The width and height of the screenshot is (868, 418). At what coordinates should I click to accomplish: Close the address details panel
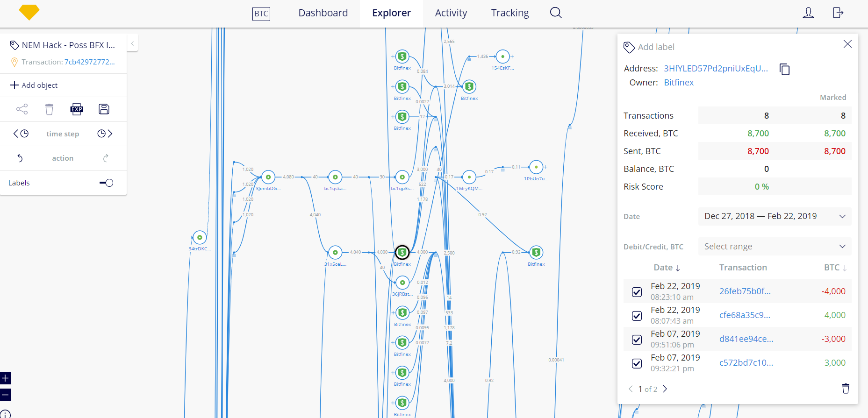pos(847,44)
